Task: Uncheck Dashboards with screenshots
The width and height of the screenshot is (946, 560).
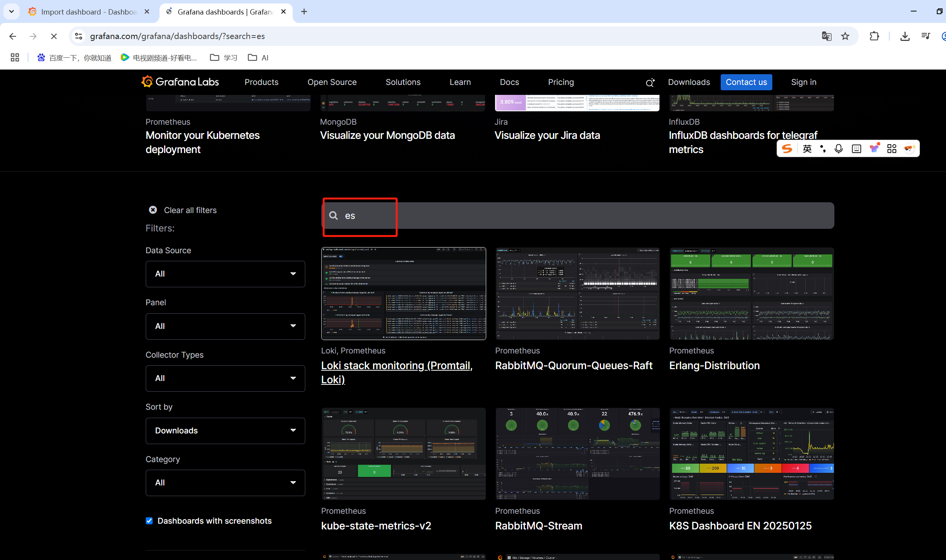Action: click(x=149, y=521)
